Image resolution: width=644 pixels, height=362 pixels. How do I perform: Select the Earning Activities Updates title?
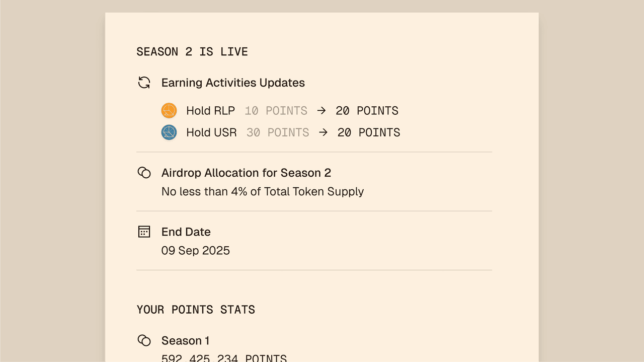[x=233, y=83]
